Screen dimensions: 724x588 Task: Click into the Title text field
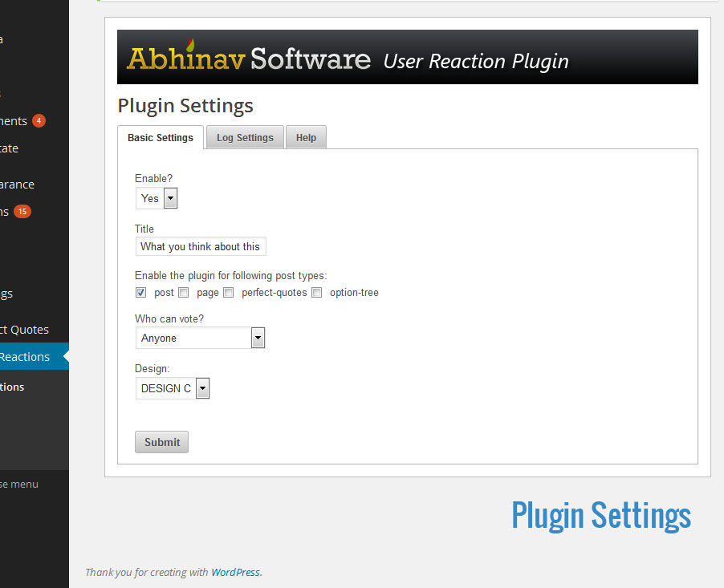click(201, 246)
